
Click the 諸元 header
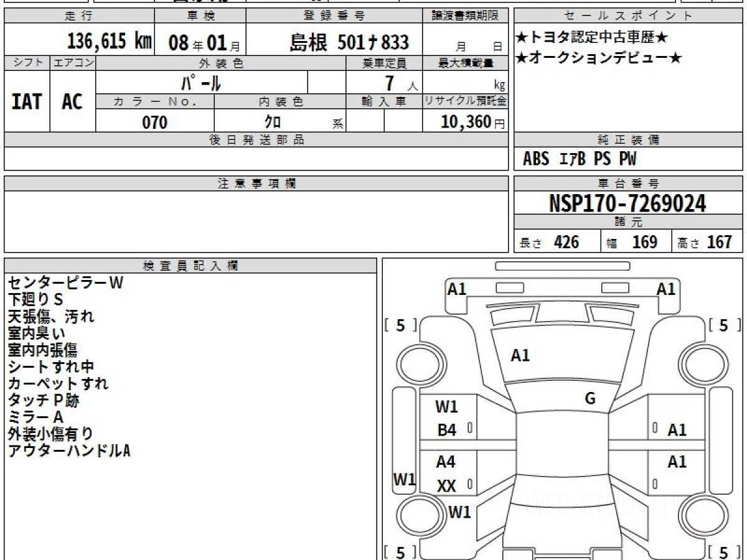pyautogui.click(x=628, y=222)
